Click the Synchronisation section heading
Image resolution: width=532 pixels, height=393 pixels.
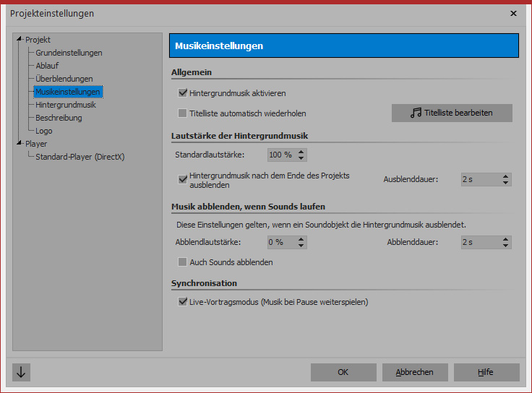pos(204,283)
